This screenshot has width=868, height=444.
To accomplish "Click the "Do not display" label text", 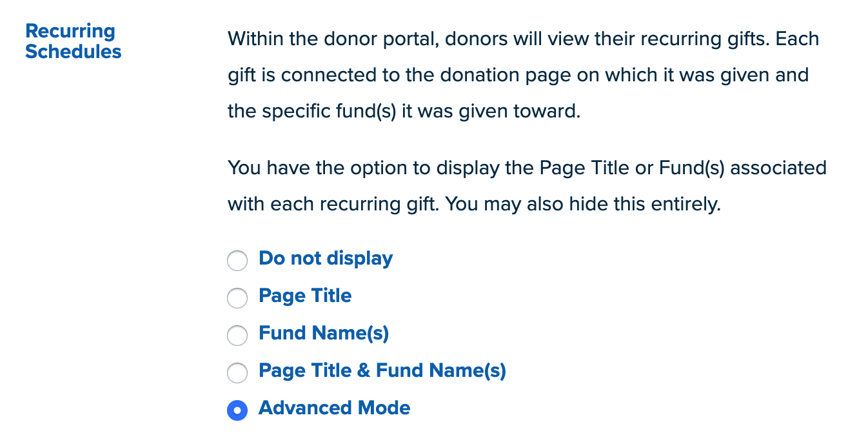I will point(326,258).
